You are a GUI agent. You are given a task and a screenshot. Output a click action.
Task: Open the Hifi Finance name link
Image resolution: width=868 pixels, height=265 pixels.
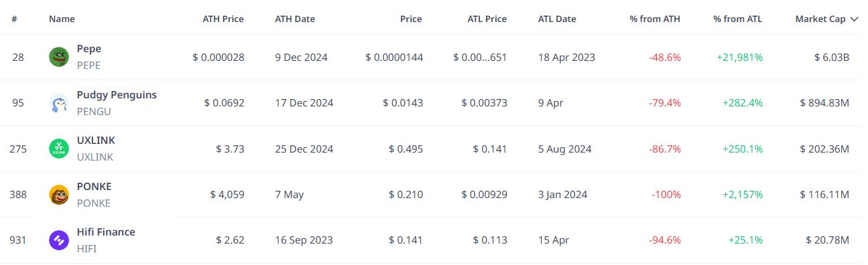click(106, 232)
